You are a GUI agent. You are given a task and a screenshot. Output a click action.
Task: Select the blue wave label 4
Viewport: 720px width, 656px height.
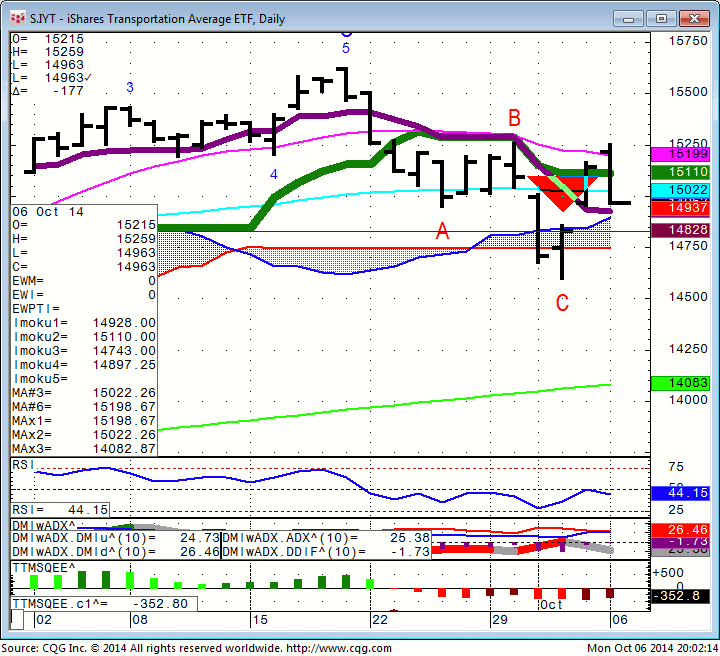tap(274, 174)
